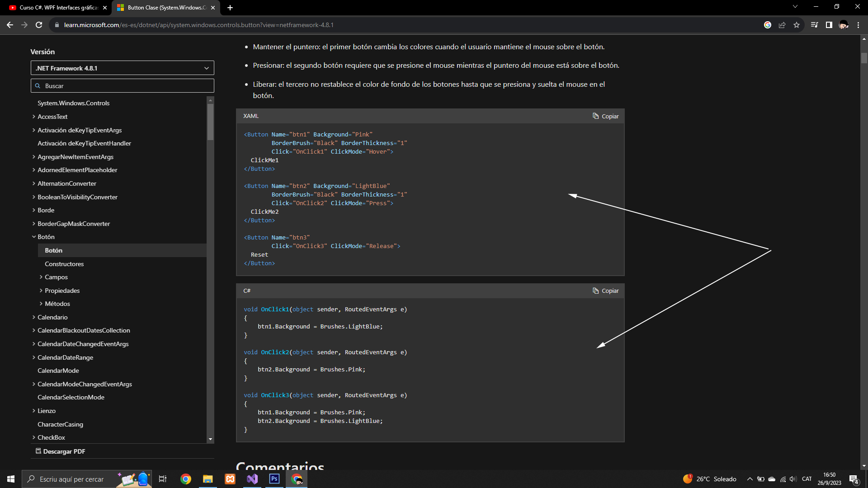The width and height of the screenshot is (868, 488).
Task: Open a new browser tab
Action: click(x=230, y=8)
